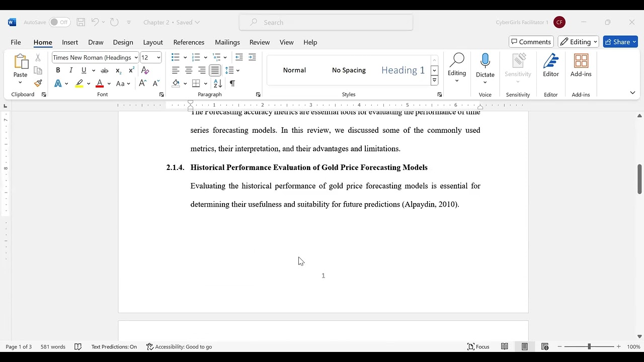The image size is (644, 362).
Task: Open Accessibility: Good to go checker
Action: click(179, 346)
